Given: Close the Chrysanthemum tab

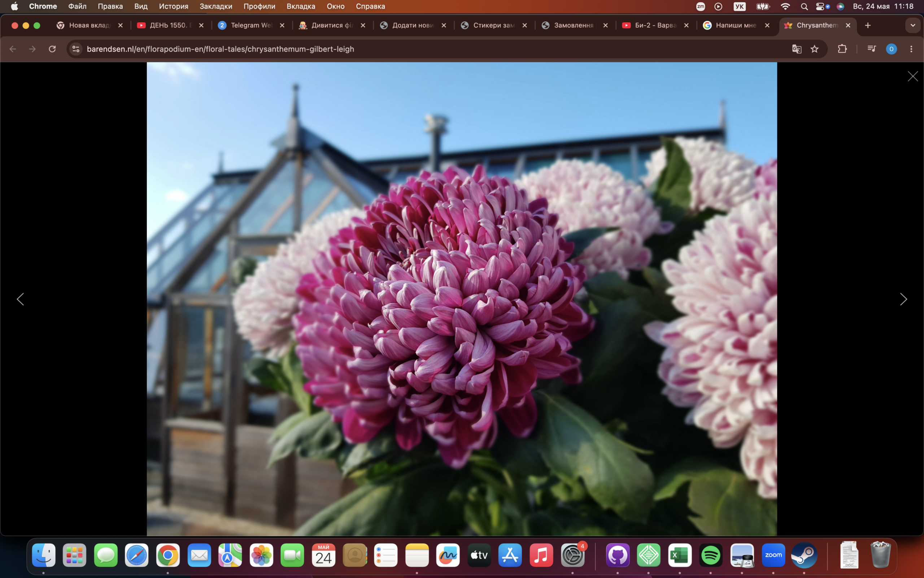Looking at the screenshot, I should (848, 25).
